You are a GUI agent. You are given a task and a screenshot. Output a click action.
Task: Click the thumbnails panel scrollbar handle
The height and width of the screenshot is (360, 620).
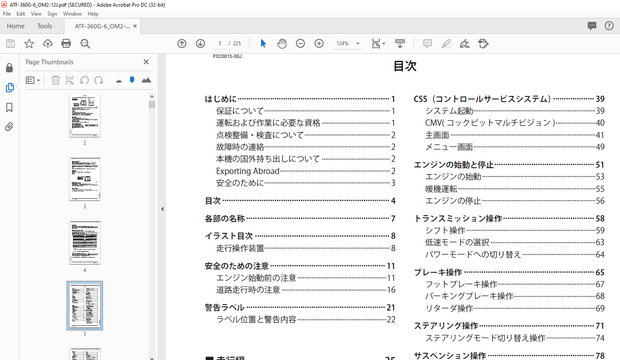pyautogui.click(x=152, y=105)
